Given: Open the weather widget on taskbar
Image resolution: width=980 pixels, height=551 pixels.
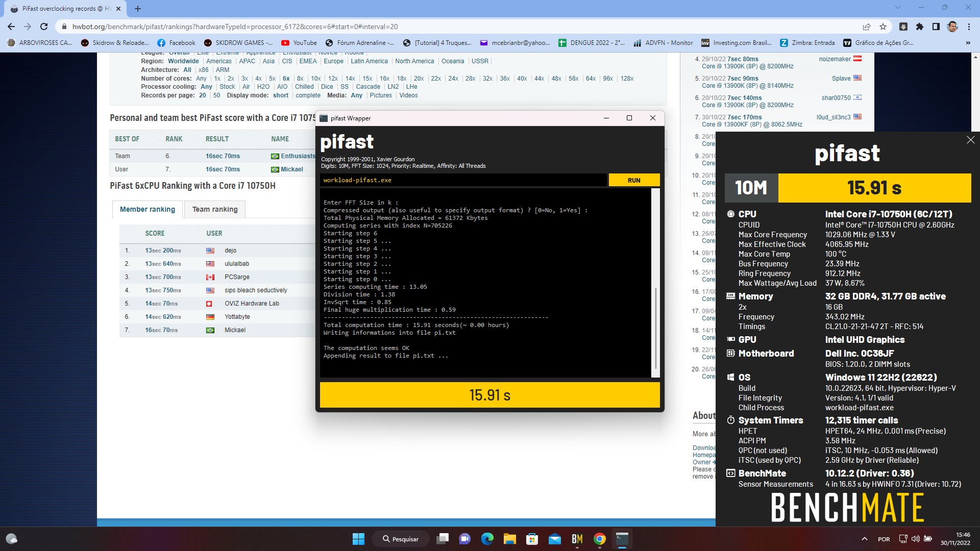Looking at the screenshot, I should [11, 539].
